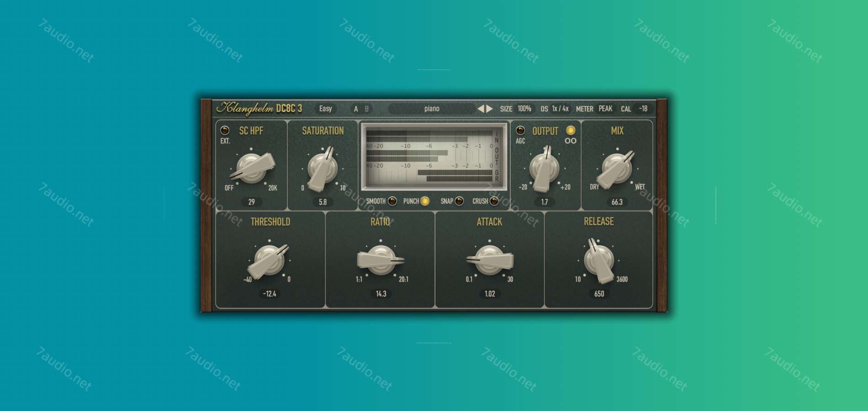Image resolution: width=868 pixels, height=411 pixels.
Task: Enable the SMOOTH mode LED
Action: tap(392, 201)
